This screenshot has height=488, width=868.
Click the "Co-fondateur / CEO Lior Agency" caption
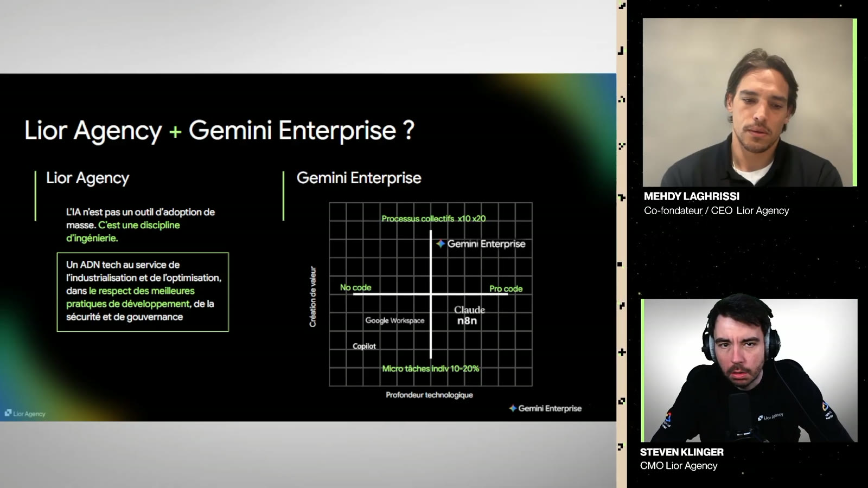(717, 210)
